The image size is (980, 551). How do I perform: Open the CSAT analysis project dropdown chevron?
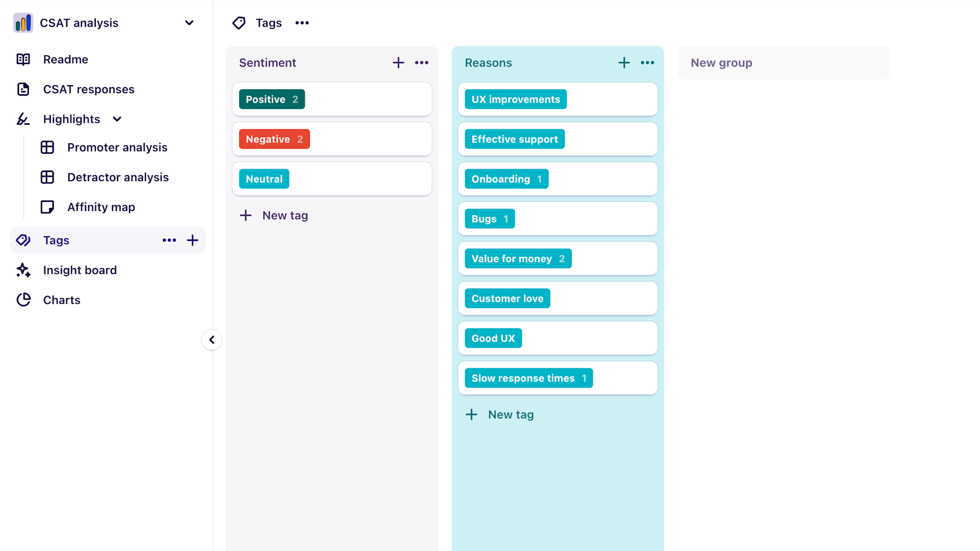[x=189, y=22]
